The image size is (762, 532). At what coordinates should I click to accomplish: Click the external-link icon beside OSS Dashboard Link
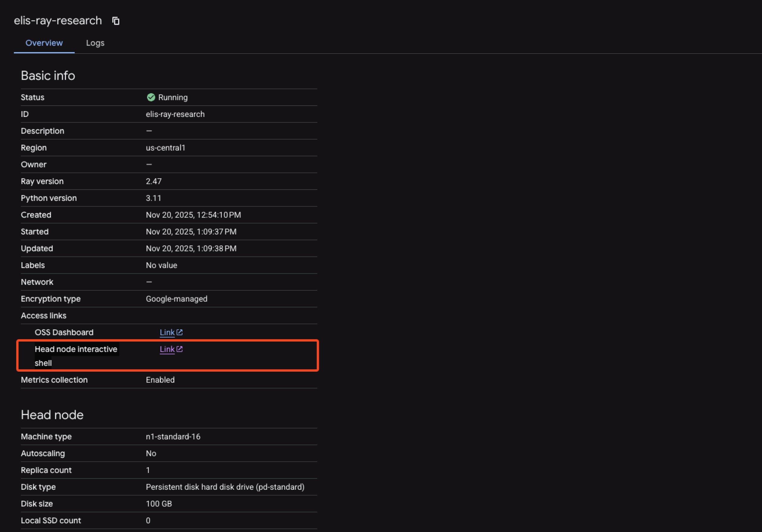click(x=179, y=332)
